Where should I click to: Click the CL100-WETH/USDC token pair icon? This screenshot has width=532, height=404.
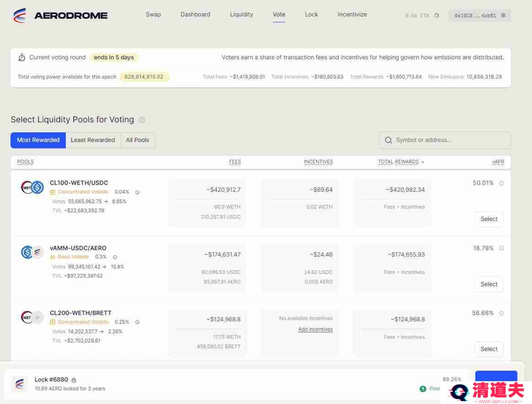(32, 187)
